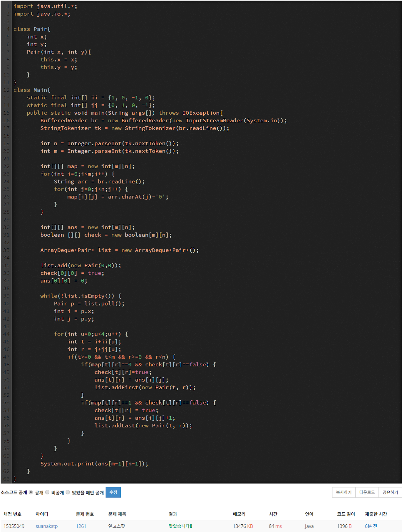
Task: Click the 아이디 column header
Action: [x=42, y=514]
